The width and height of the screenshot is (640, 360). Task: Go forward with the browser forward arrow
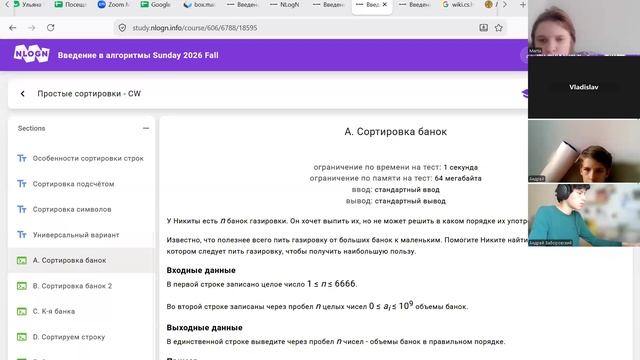pyautogui.click(x=31, y=28)
